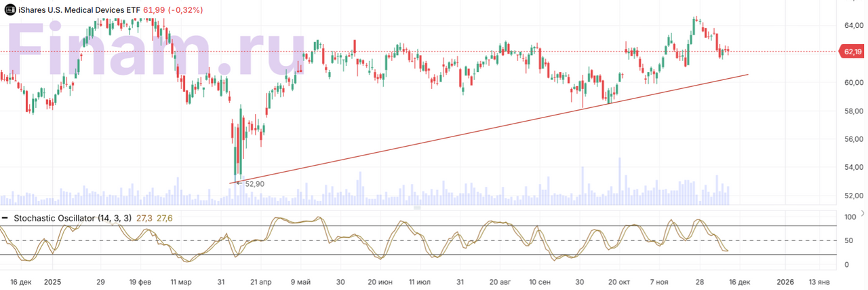Viewport: 868px width, 290px height.
Task: Click the 16 дек label at axis right
Action: (x=739, y=280)
